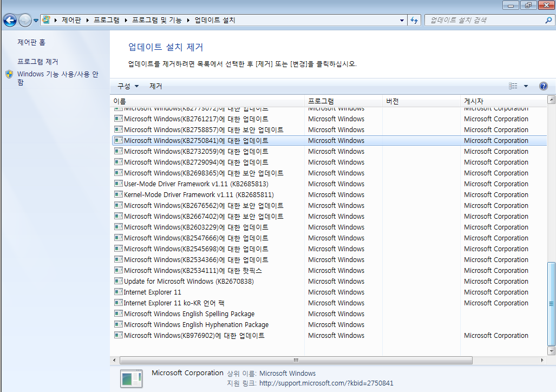The height and width of the screenshot is (392, 556).
Task: Click the 제거 uninstall button
Action: click(156, 86)
